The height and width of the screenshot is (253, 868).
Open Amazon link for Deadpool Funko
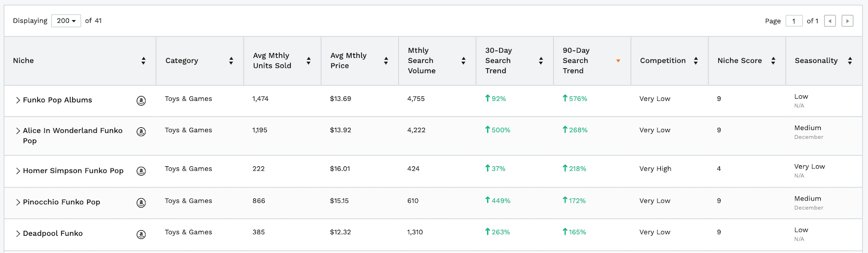click(141, 234)
